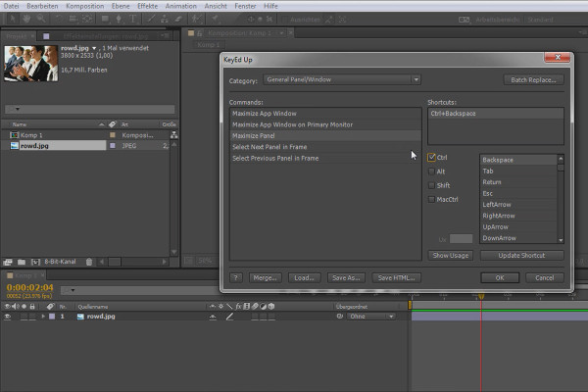Click new composition icon in Project panel
The height and width of the screenshot is (392, 588).
pos(35,262)
